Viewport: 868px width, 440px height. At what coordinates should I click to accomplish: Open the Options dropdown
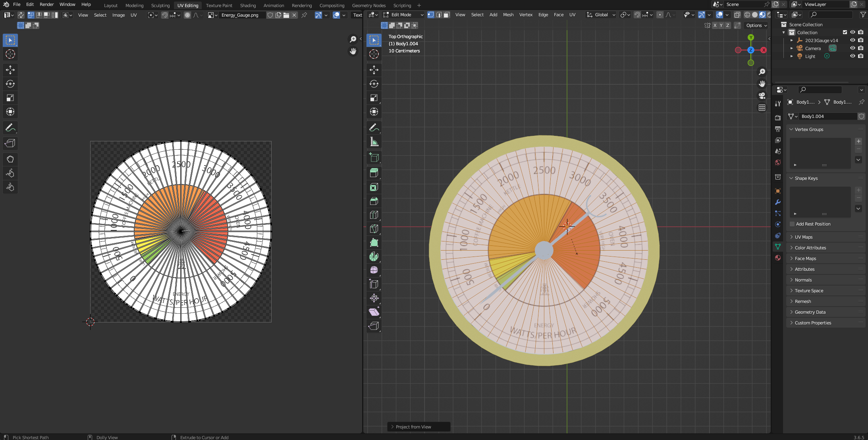[756, 25]
